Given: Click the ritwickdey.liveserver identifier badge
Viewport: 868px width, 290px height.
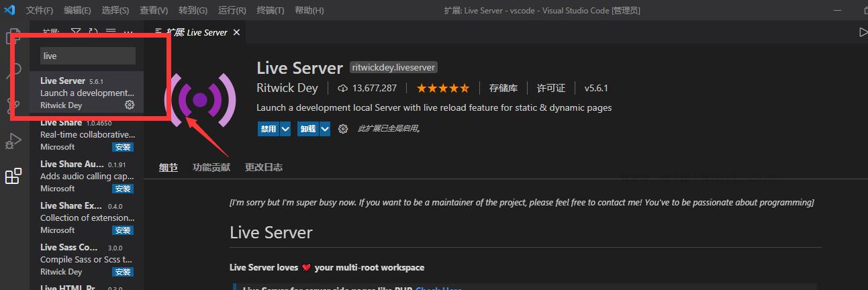Looking at the screenshot, I should pos(393,68).
